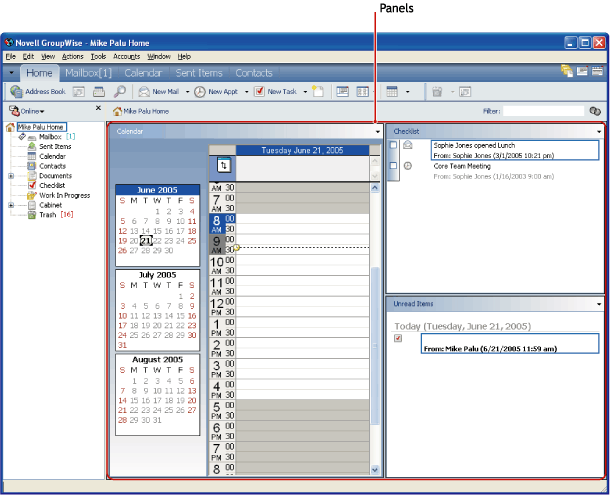Click the day switch icon in calendar
The image size is (610, 495).
[223, 165]
